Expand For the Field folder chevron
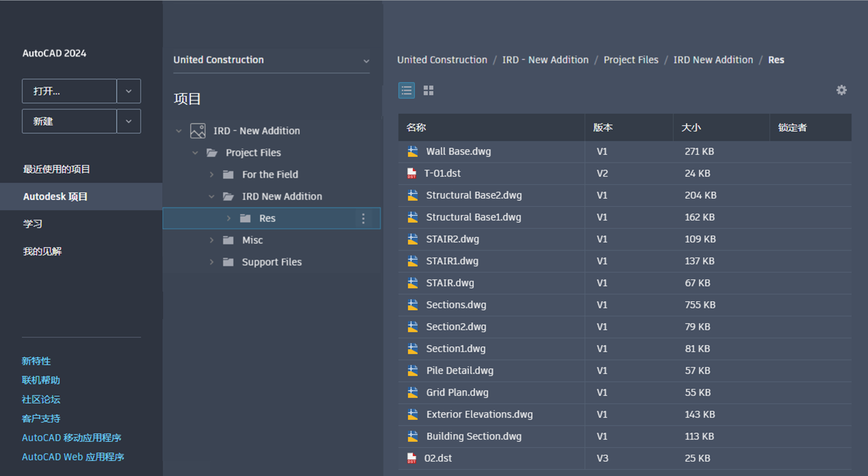The height and width of the screenshot is (476, 868). [212, 175]
